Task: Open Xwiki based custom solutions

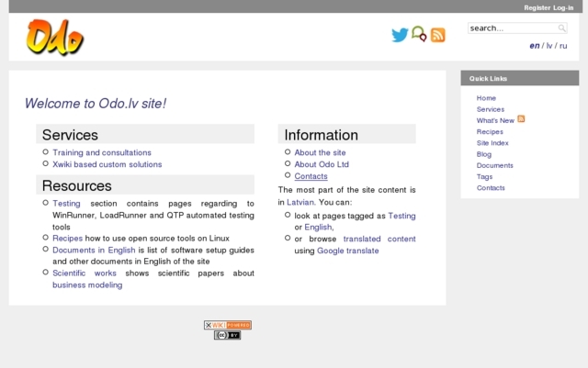Action: pyautogui.click(x=107, y=164)
